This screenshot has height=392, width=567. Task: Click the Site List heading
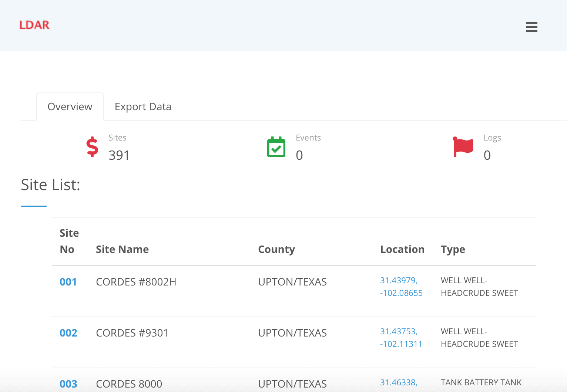pyautogui.click(x=50, y=185)
